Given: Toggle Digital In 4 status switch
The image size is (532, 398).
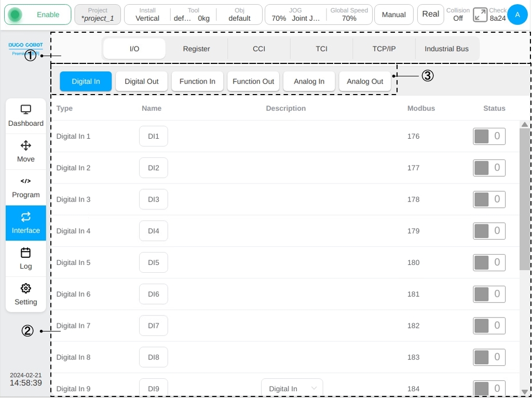Looking at the screenshot, I should point(489,231).
